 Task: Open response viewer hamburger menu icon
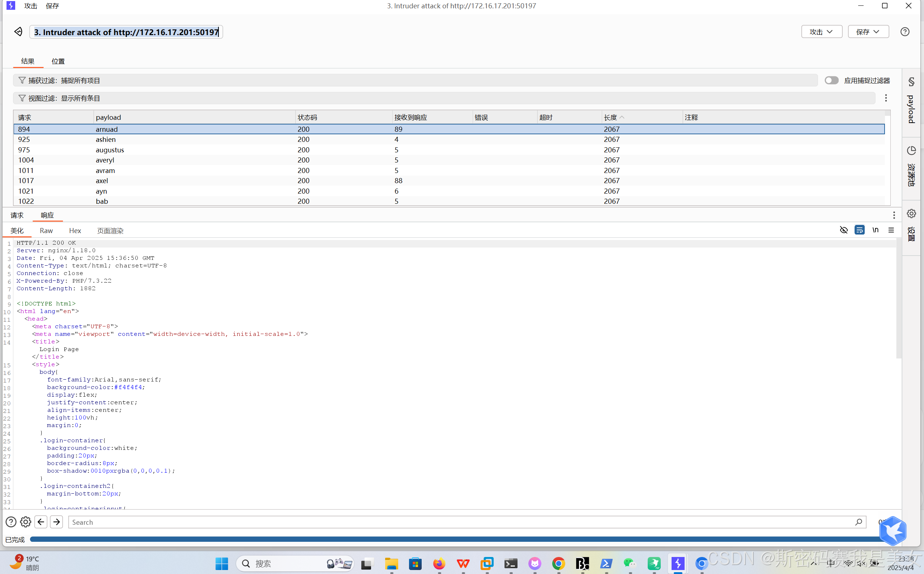point(891,230)
